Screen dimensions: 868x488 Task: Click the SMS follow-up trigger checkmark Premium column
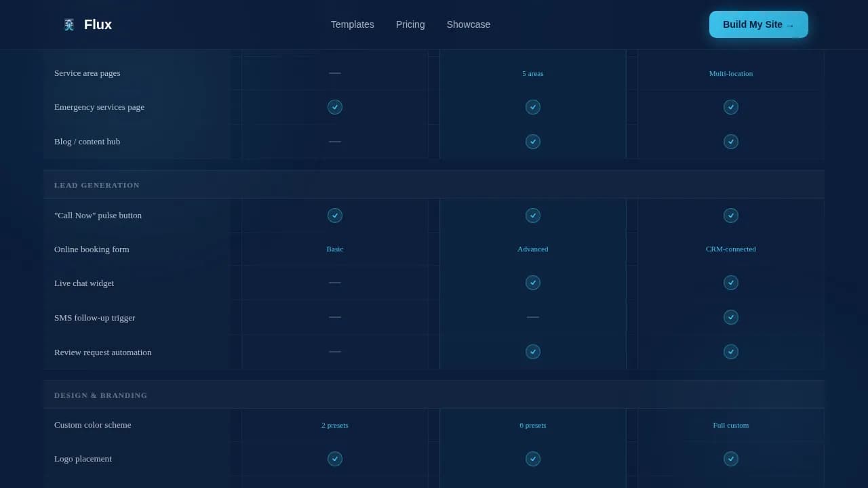coord(731,317)
